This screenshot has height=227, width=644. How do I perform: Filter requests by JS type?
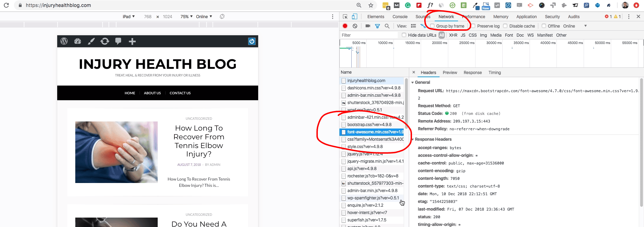click(463, 35)
